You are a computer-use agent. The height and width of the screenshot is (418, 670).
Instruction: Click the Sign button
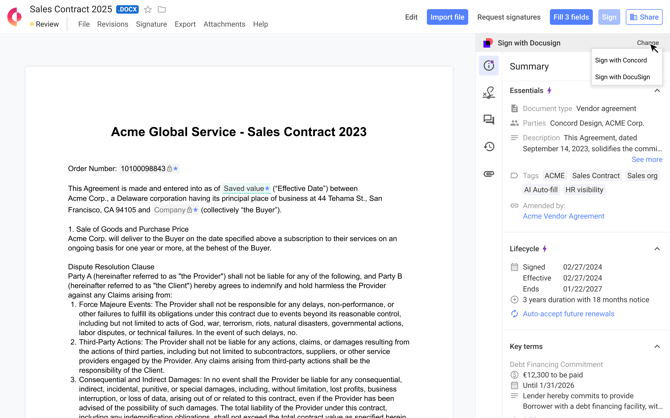click(609, 17)
